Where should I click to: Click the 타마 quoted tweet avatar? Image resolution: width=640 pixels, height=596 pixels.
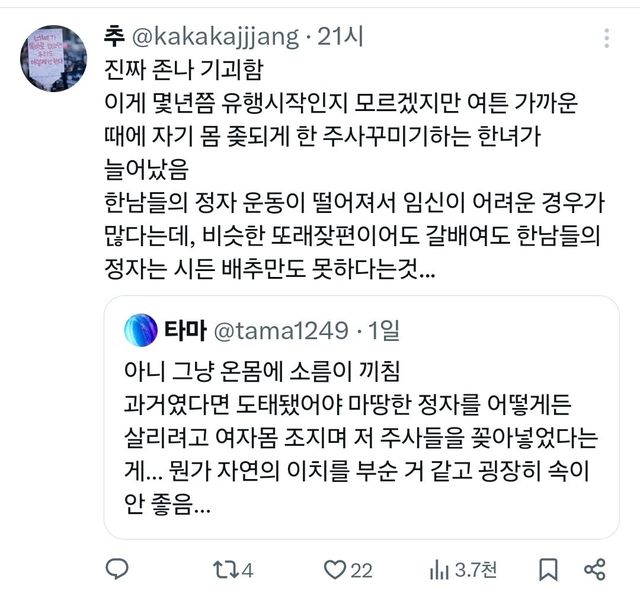139,329
